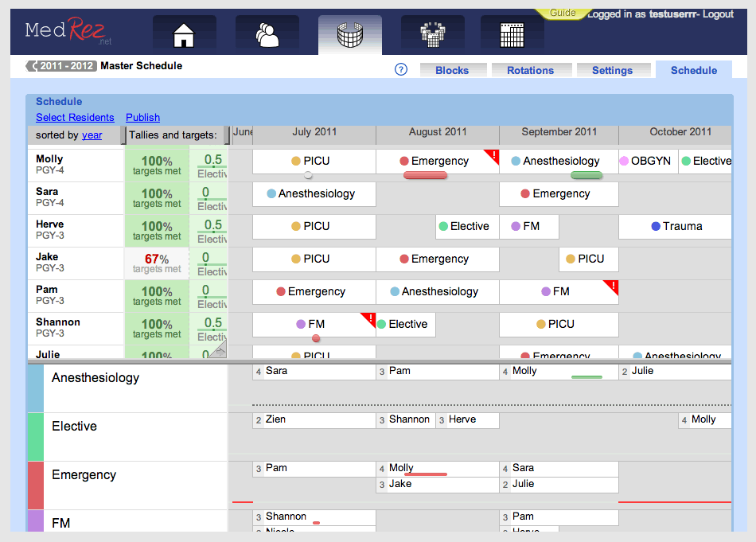Click red marker under Molly's Emergency block
756x542 pixels.
[x=425, y=176]
